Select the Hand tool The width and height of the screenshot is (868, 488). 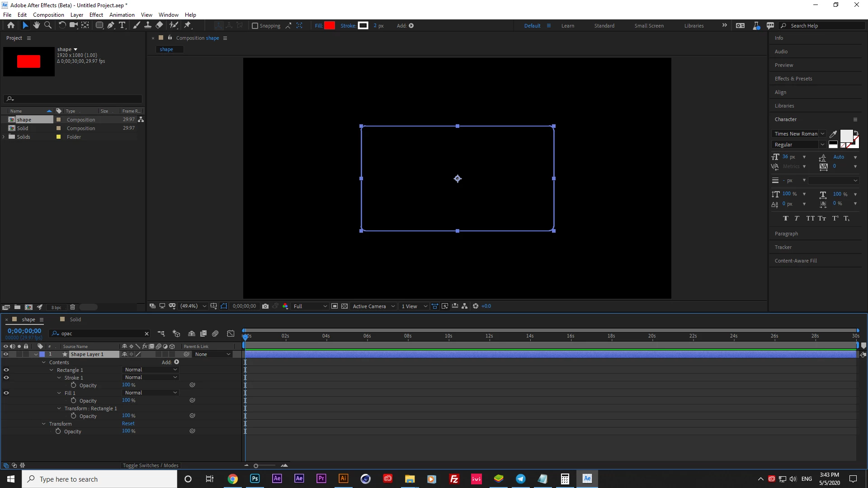(37, 25)
